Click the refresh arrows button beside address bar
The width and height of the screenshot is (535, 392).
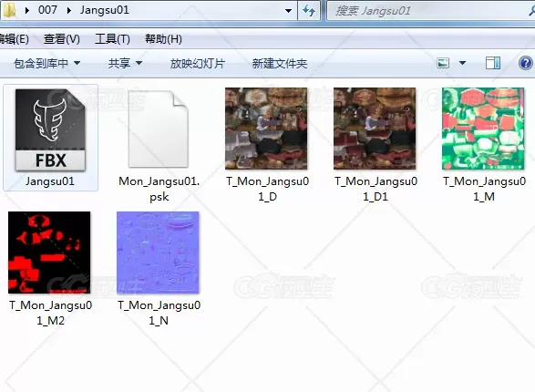[x=309, y=11]
